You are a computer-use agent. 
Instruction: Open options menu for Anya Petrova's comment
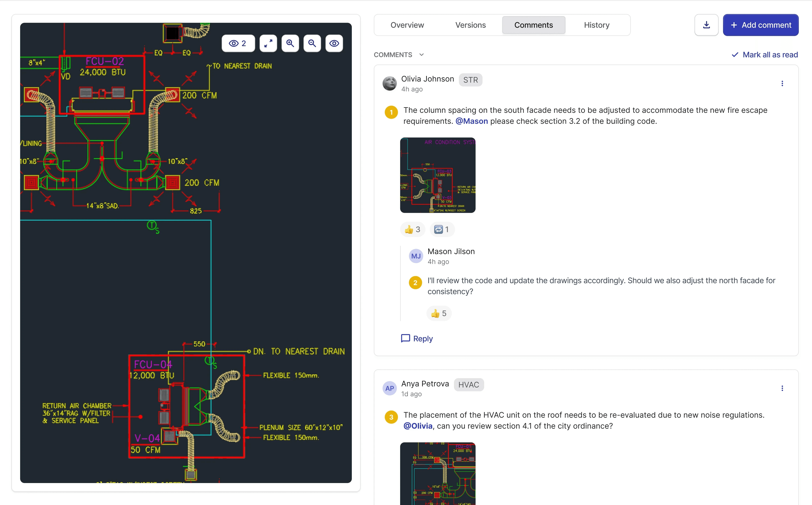782,388
